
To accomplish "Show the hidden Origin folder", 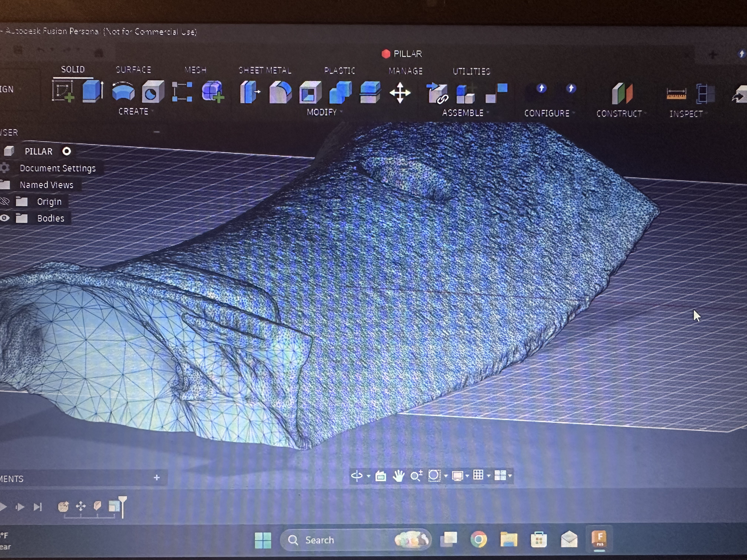I will [x=5, y=201].
